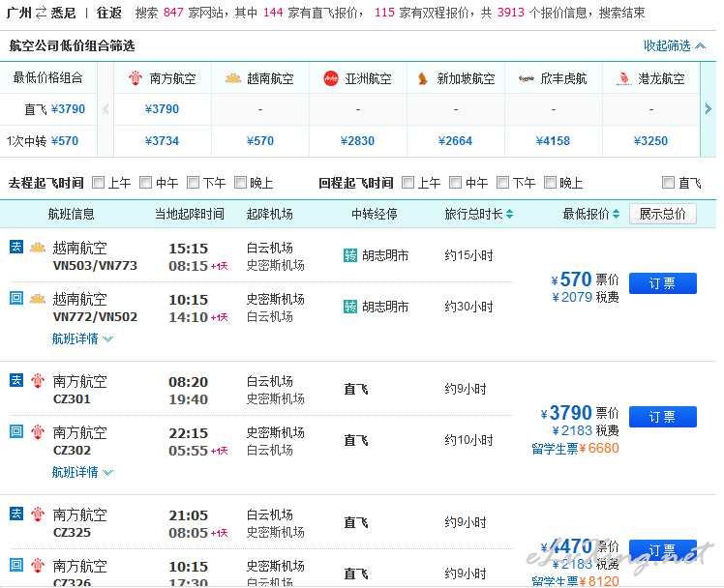The width and height of the screenshot is (724, 588).
Task: Click the return 回 badge for VN772/VN502
Action: point(16,298)
